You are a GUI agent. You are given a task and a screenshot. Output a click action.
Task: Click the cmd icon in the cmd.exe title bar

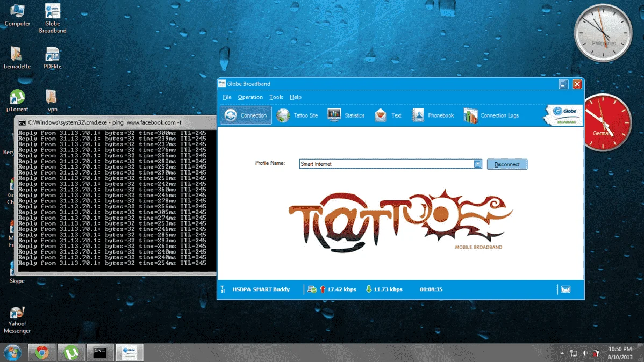coord(22,122)
